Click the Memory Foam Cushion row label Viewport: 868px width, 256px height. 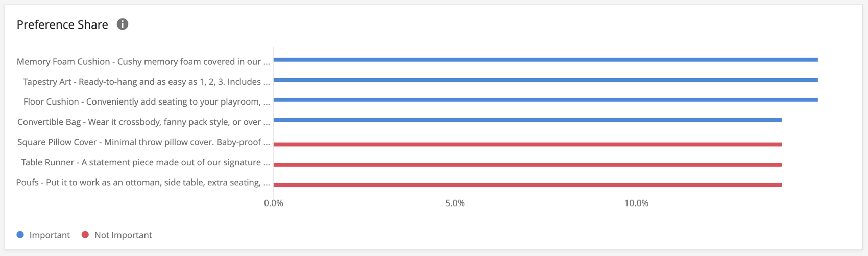pos(143,62)
